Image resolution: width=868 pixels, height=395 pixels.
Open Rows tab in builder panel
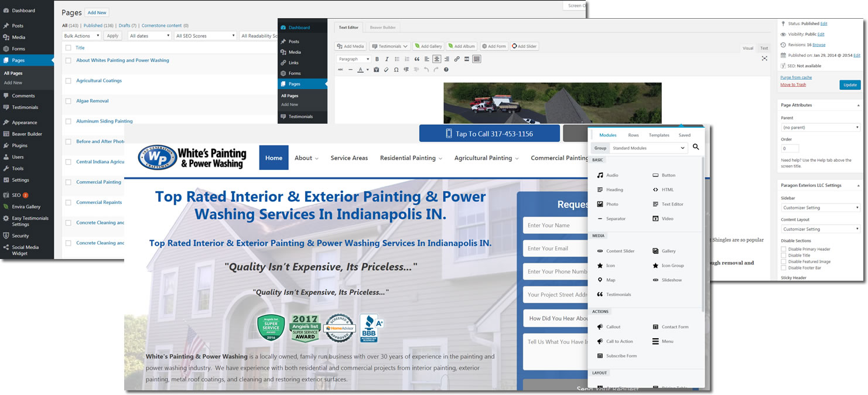click(633, 135)
